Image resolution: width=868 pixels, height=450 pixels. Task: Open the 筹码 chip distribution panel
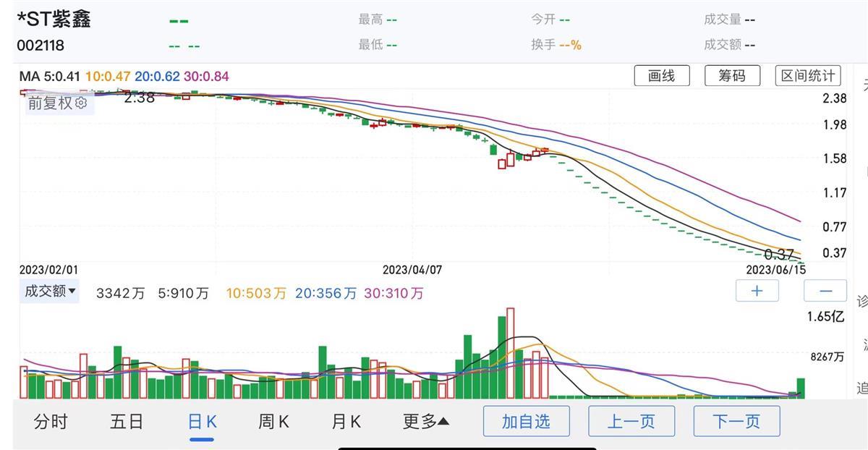(732, 75)
